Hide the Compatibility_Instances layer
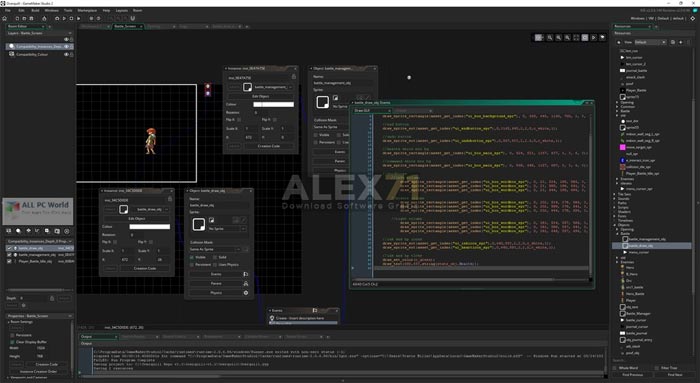The height and width of the screenshot is (383, 700). pyautogui.click(x=66, y=46)
